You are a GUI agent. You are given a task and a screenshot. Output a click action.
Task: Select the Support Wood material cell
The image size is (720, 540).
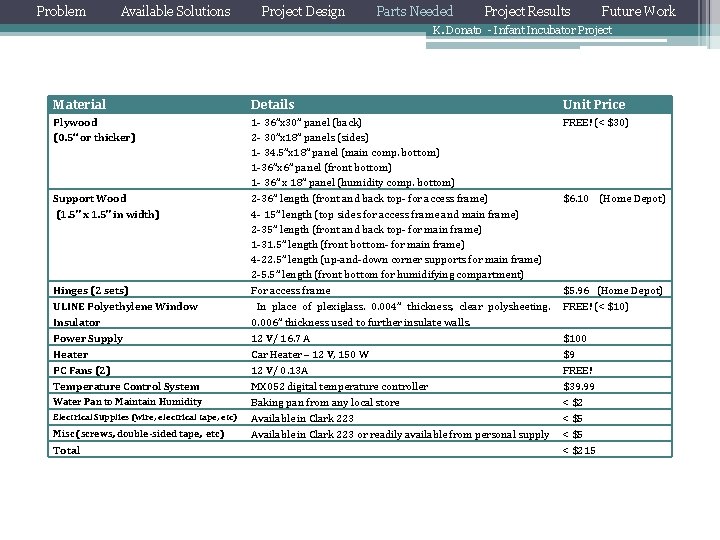[x=90, y=199]
